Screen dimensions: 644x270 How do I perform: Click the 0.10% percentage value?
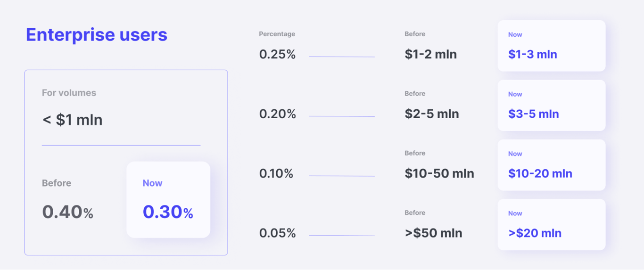(276, 173)
